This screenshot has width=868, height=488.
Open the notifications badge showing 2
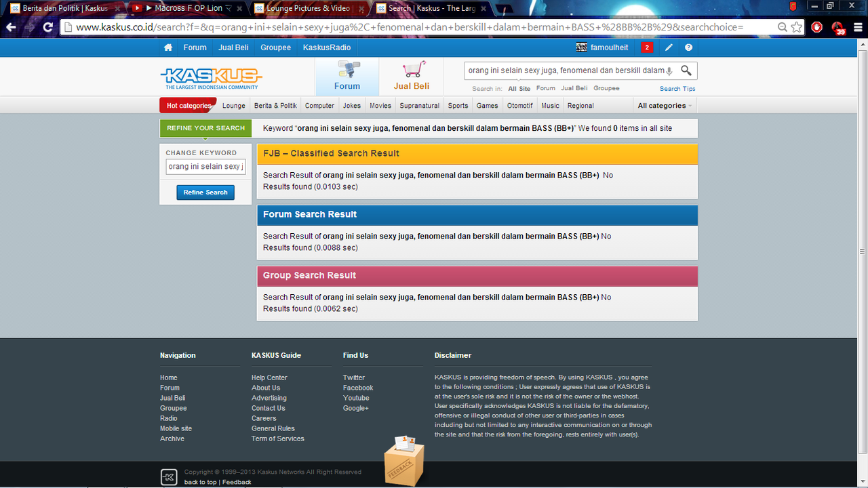click(647, 47)
